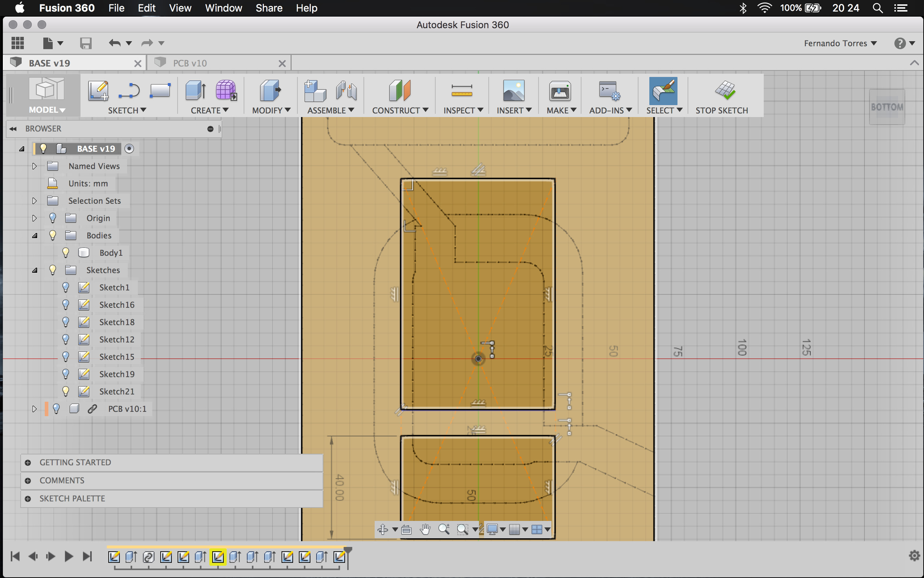
Task: Collapse the Sketches folder
Action: pyautogui.click(x=34, y=270)
